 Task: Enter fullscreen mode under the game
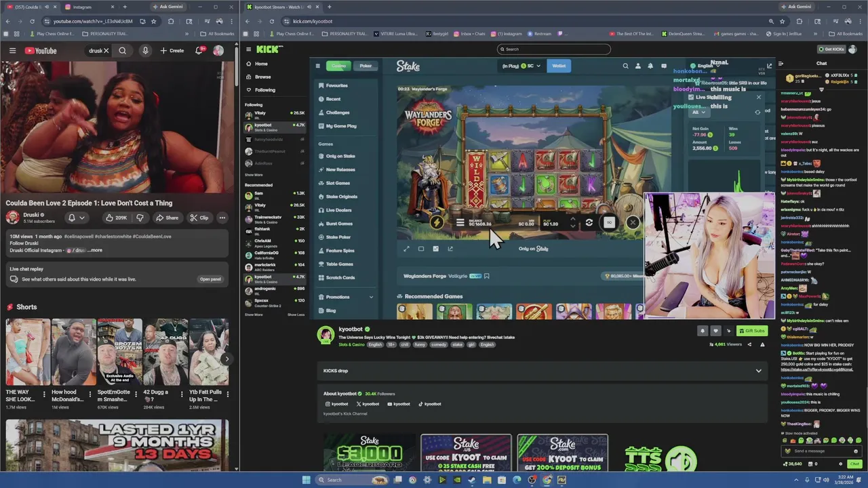[x=406, y=249]
